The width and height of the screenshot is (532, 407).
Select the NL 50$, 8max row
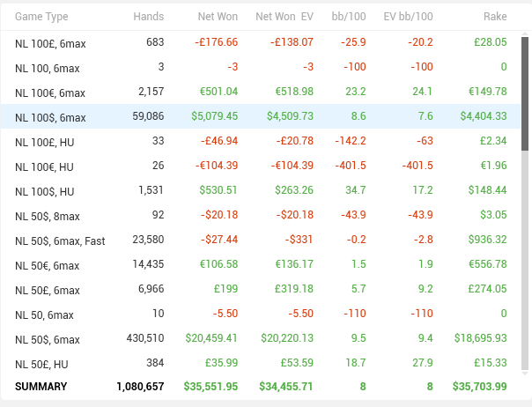tap(261, 215)
